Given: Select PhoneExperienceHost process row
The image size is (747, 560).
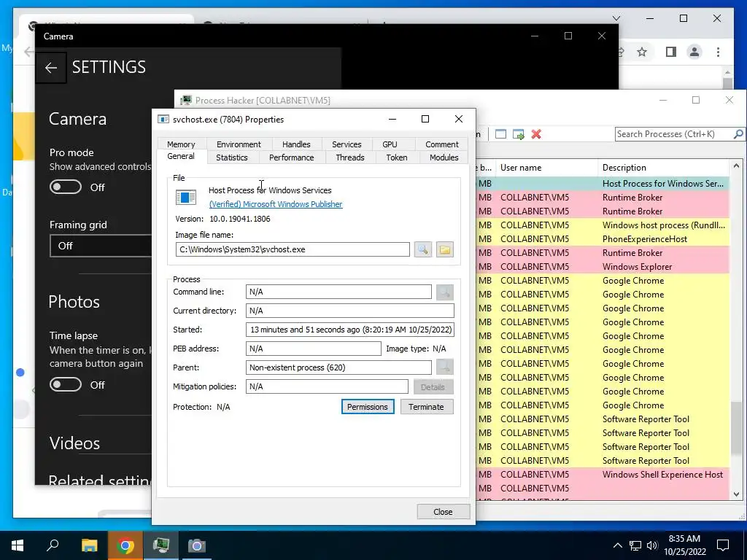Looking at the screenshot, I should pyautogui.click(x=603, y=239).
